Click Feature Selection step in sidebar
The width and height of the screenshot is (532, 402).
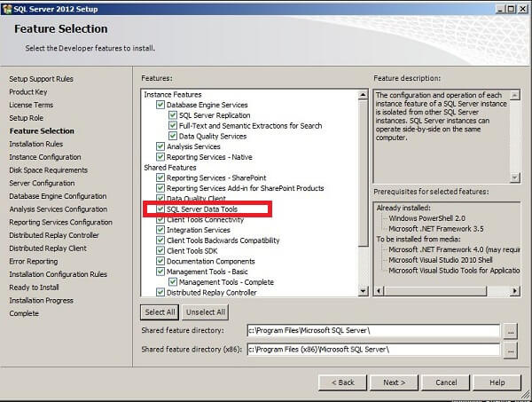[x=42, y=130]
